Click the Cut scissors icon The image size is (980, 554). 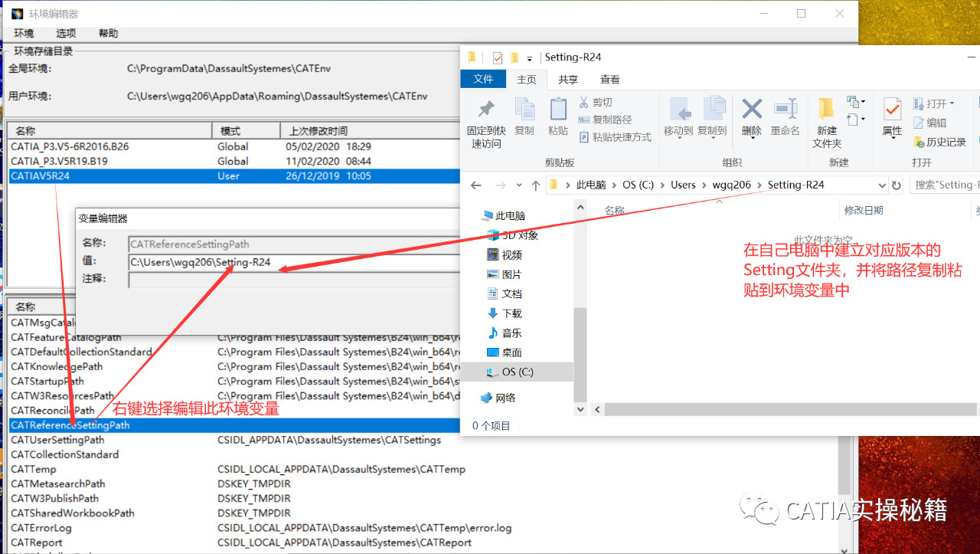[x=584, y=103]
